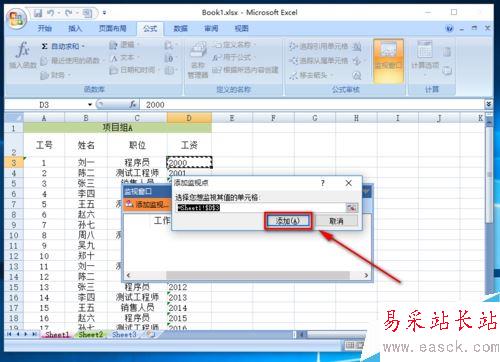Click 定义名称 define name command

pyautogui.click(x=234, y=45)
